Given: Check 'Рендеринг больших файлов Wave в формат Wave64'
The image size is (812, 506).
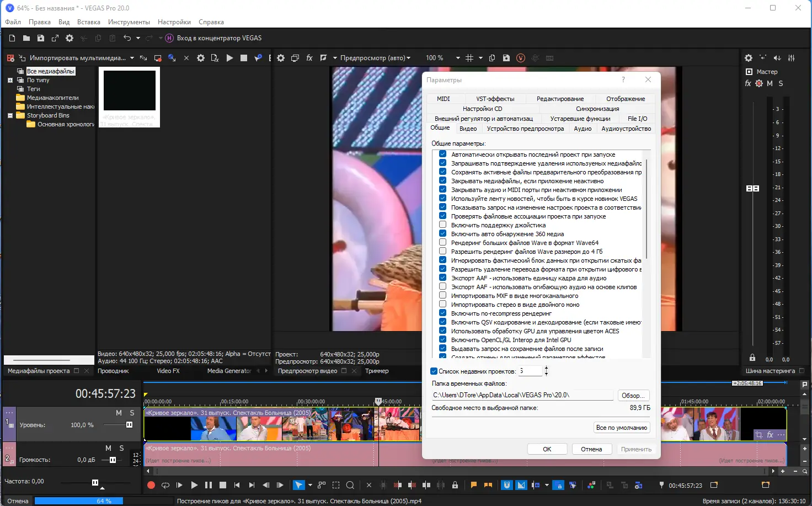Looking at the screenshot, I should click(442, 243).
